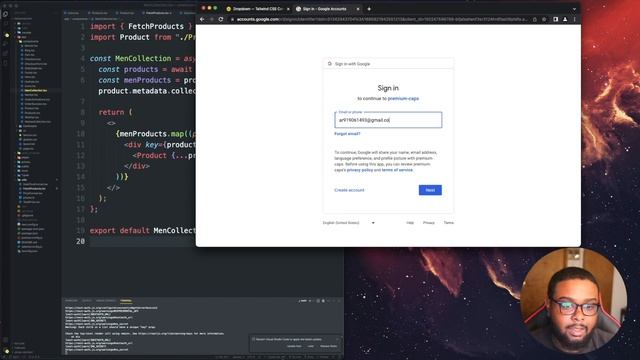Screen dimensions: 640x360
Task: Open VS Code Extensions icon
Action: click(x=5, y=53)
